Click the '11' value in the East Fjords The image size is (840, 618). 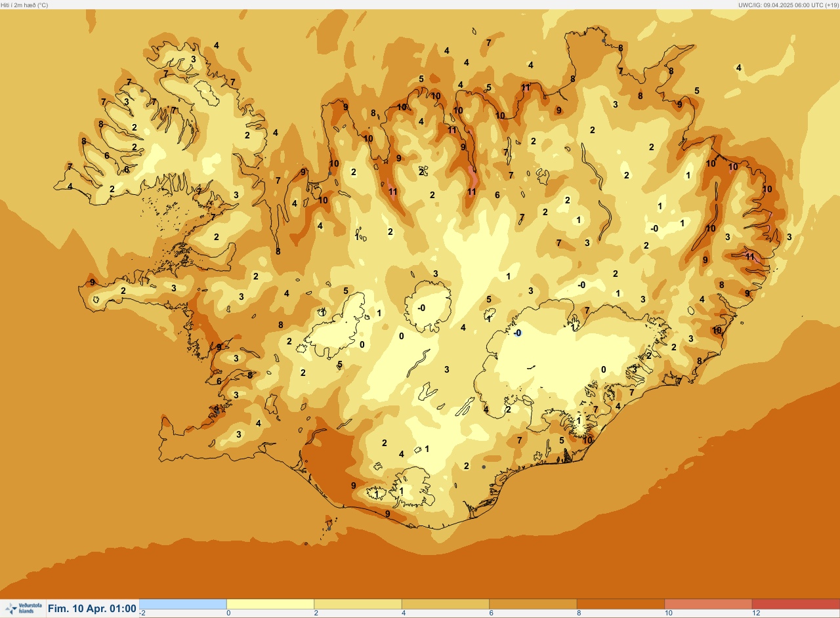pos(750,257)
